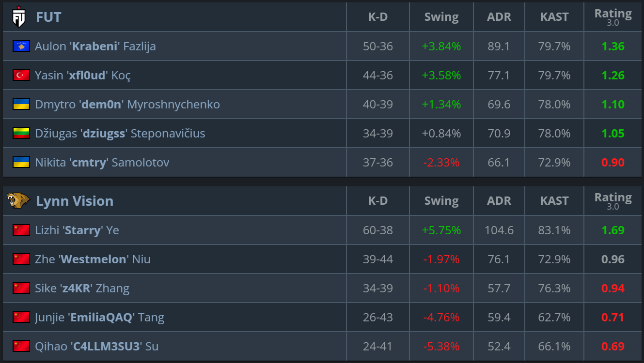Open the Lynn Vision team link
The height and width of the screenshot is (363, 644).
[75, 201]
